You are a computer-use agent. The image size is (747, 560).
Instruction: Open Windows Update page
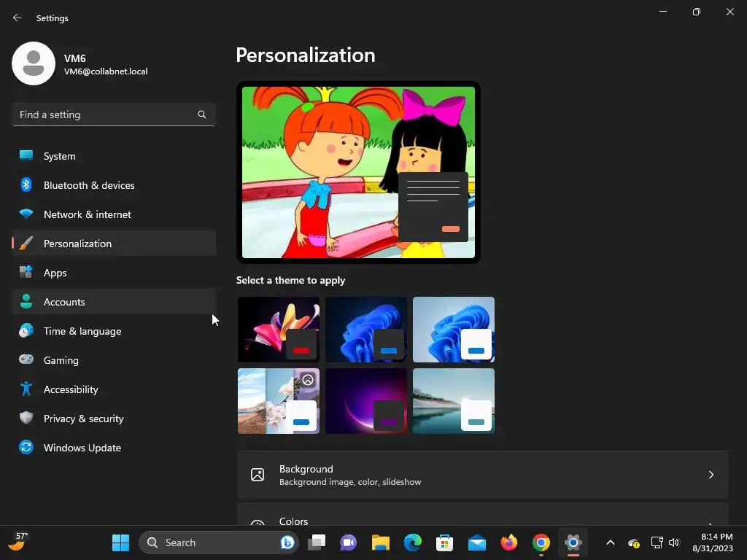(x=114, y=448)
